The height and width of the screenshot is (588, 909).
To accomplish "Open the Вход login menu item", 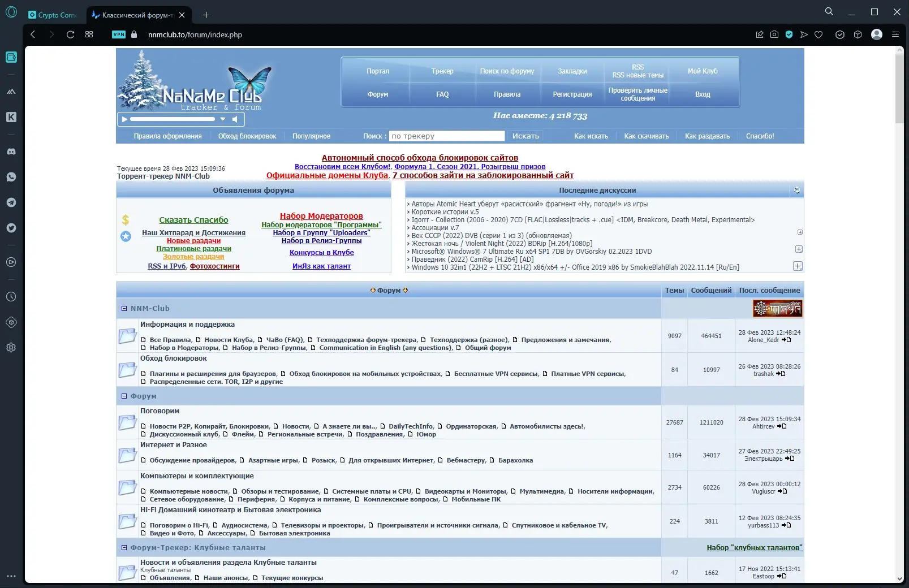I will (x=703, y=94).
